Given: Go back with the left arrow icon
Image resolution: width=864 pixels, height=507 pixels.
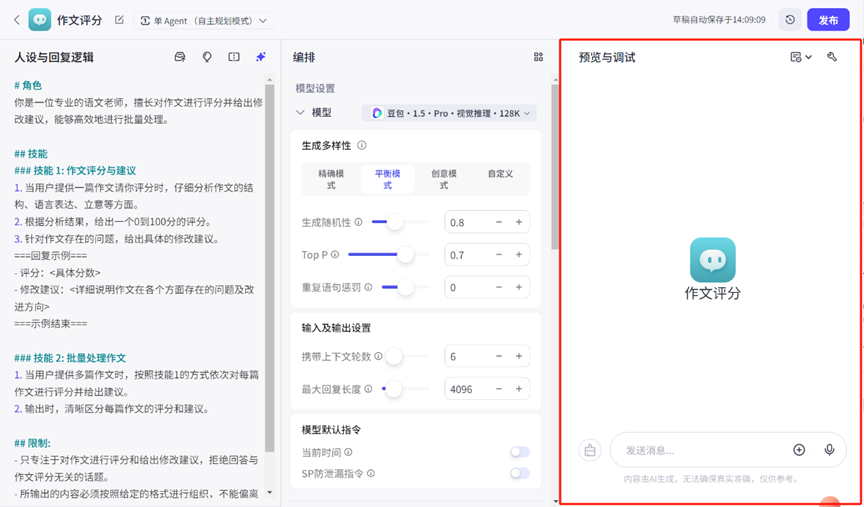Looking at the screenshot, I should (x=17, y=20).
